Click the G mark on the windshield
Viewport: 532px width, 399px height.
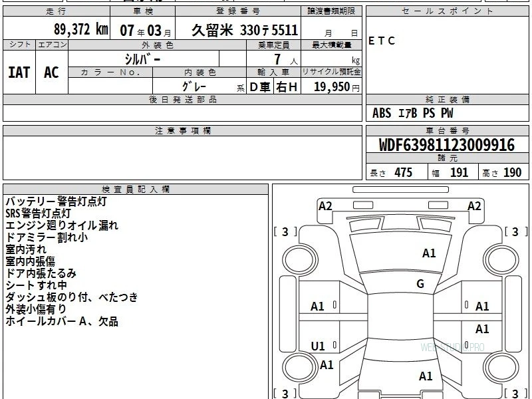pyautogui.click(x=420, y=284)
